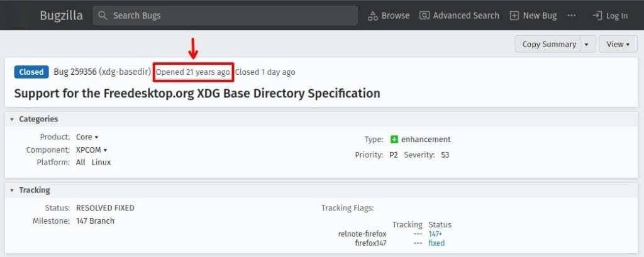Collapse the Tracking section
644x257 pixels.
13,190
